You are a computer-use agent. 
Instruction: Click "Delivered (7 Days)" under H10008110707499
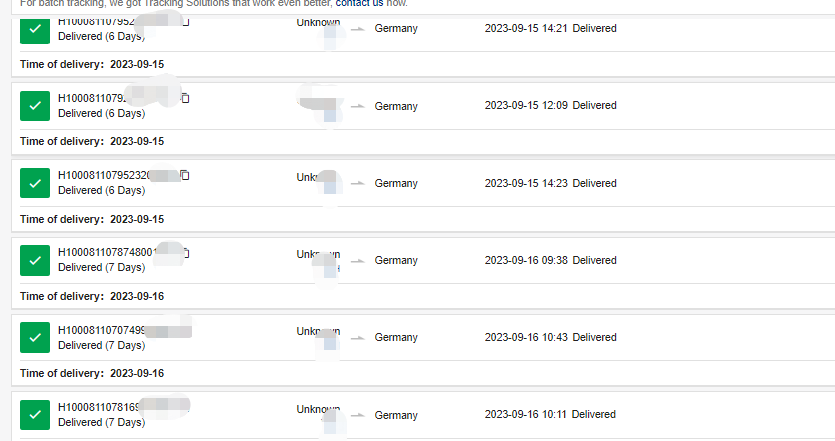coord(101,345)
